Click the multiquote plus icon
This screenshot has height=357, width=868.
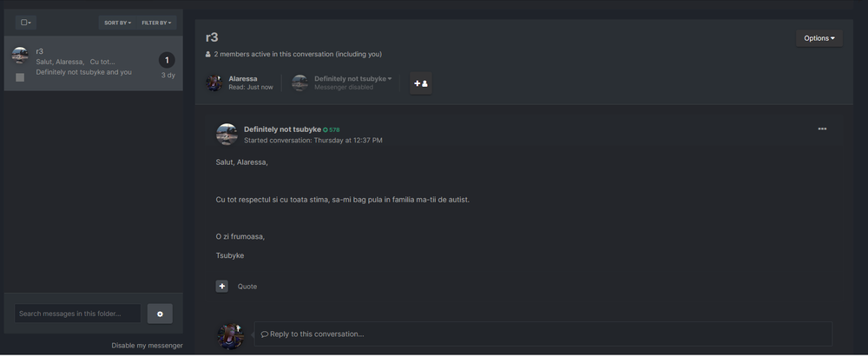click(x=222, y=286)
